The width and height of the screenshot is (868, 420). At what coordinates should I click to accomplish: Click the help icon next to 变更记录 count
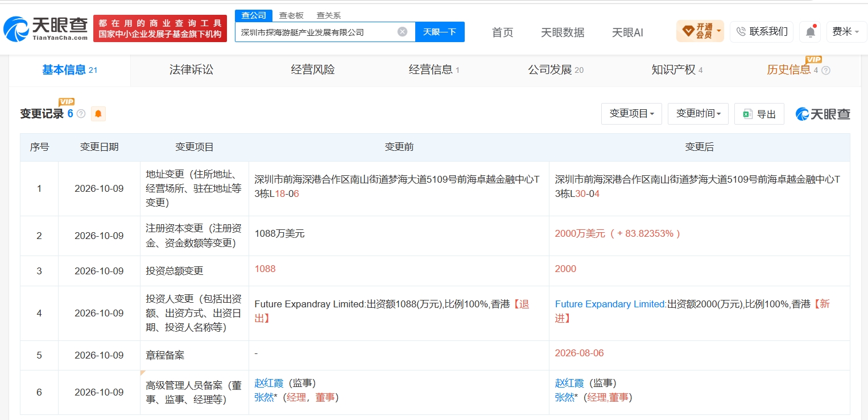click(81, 114)
